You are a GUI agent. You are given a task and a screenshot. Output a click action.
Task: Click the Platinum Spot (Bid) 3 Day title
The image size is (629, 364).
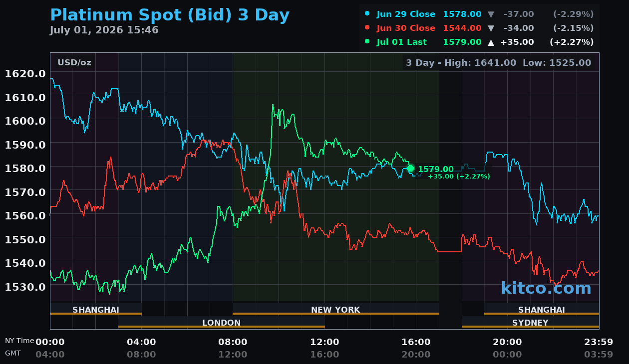point(170,15)
